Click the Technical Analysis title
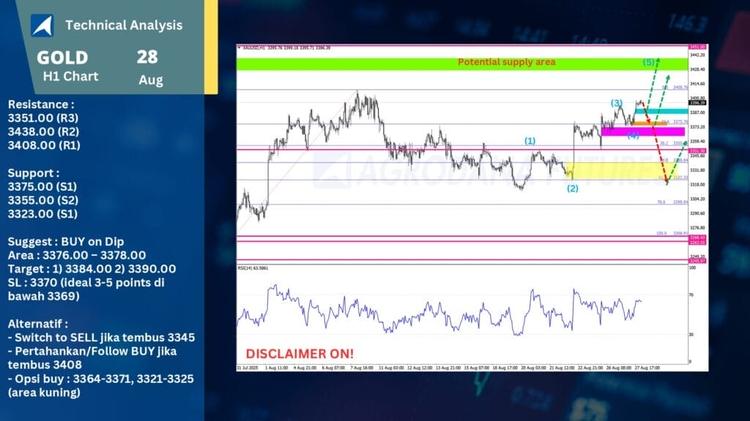The width and height of the screenshot is (750, 421). tap(123, 25)
